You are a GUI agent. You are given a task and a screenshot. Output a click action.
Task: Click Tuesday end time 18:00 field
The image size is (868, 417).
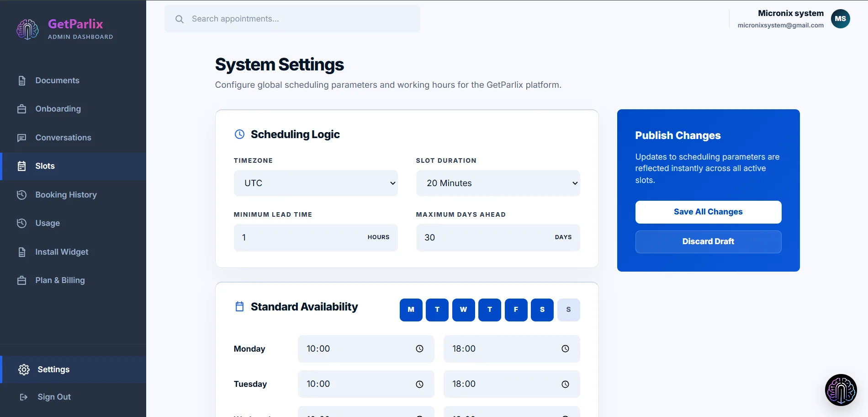tap(512, 384)
